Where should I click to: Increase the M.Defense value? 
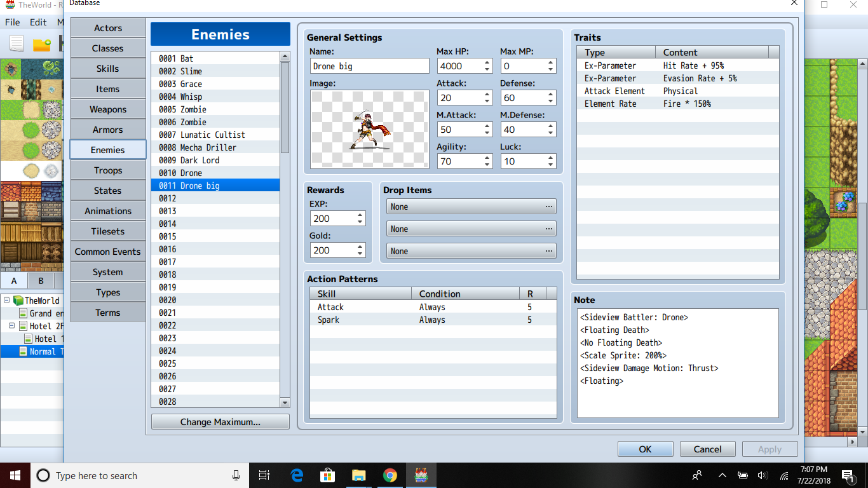[x=551, y=126]
